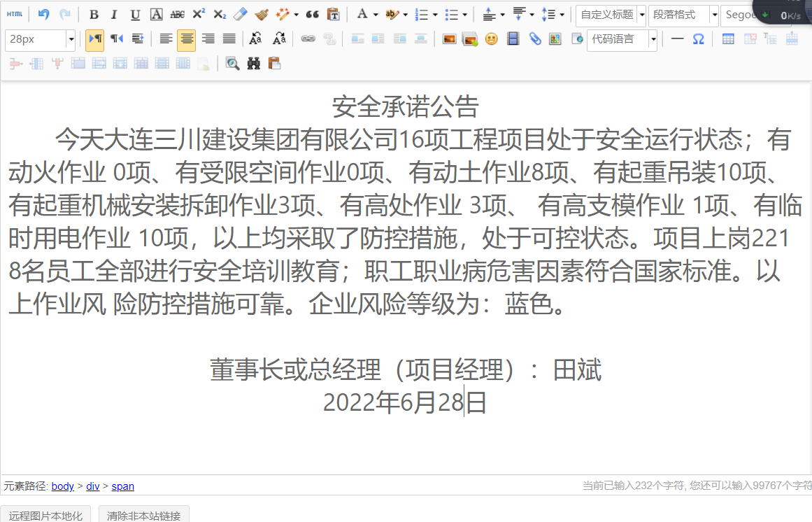
Task: Click the 远程图片本地化 button
Action: coord(45,515)
